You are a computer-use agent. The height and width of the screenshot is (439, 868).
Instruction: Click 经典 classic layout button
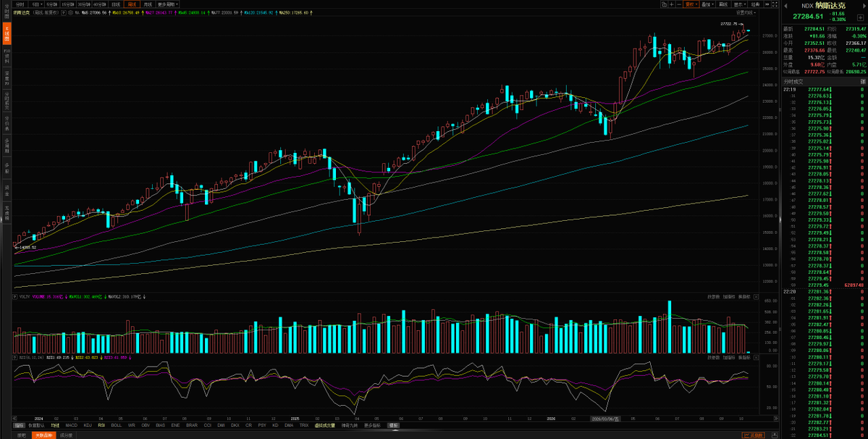[756, 4]
